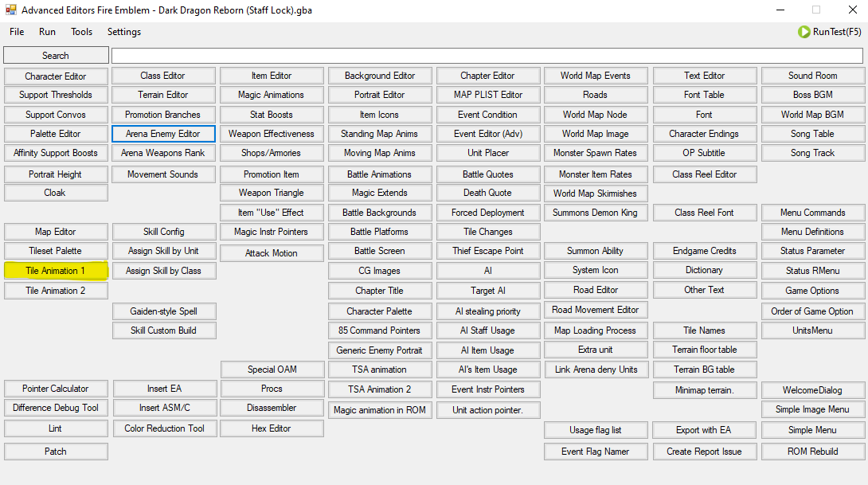Open Event Flag Namer

tap(596, 452)
